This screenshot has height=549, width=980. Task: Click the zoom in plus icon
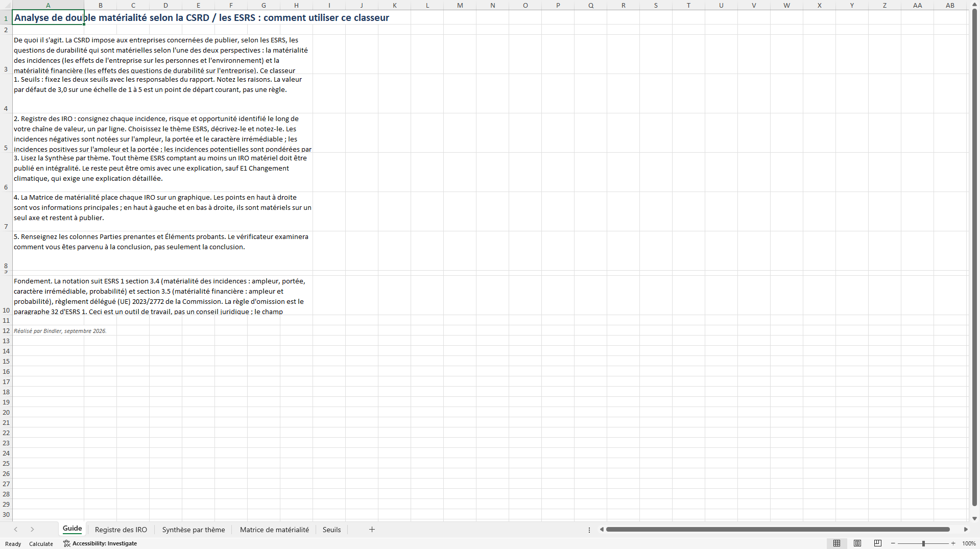[953, 543]
